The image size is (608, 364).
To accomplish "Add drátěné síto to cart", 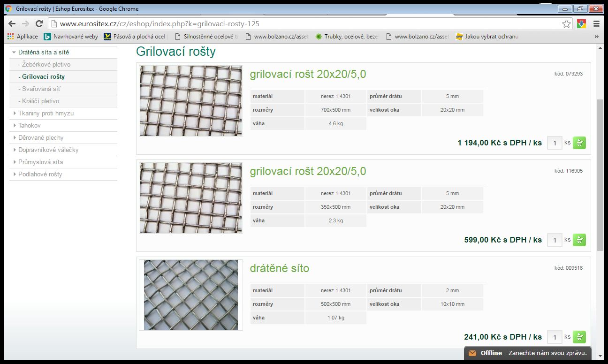I will tap(579, 337).
